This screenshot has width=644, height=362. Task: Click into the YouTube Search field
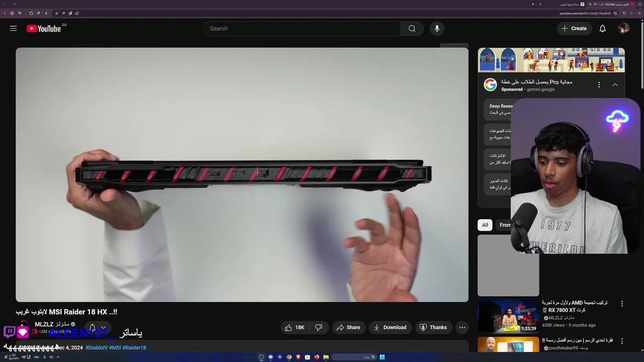pos(302,29)
